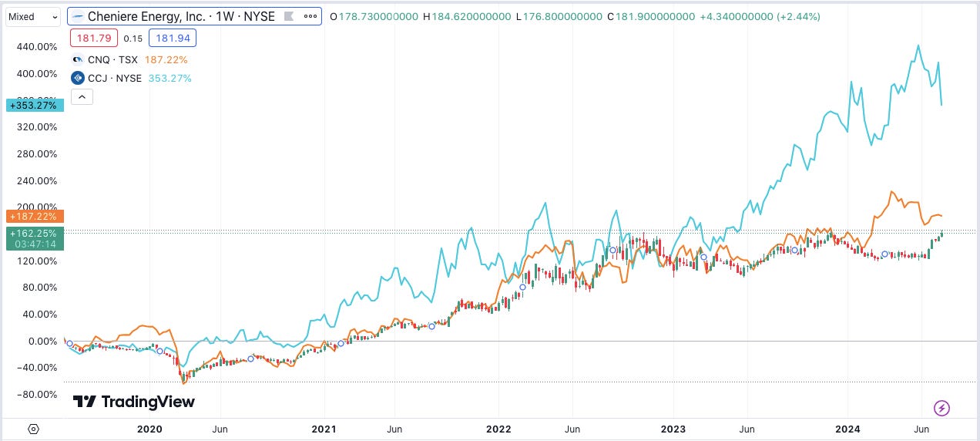Click the 2024 label on time axis

[x=847, y=428]
